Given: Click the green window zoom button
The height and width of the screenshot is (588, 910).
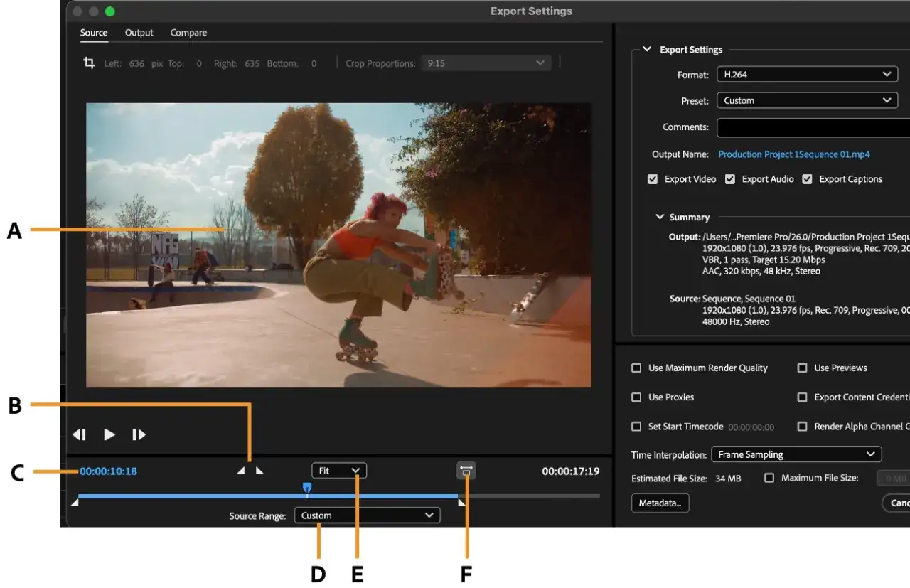Looking at the screenshot, I should [x=109, y=11].
